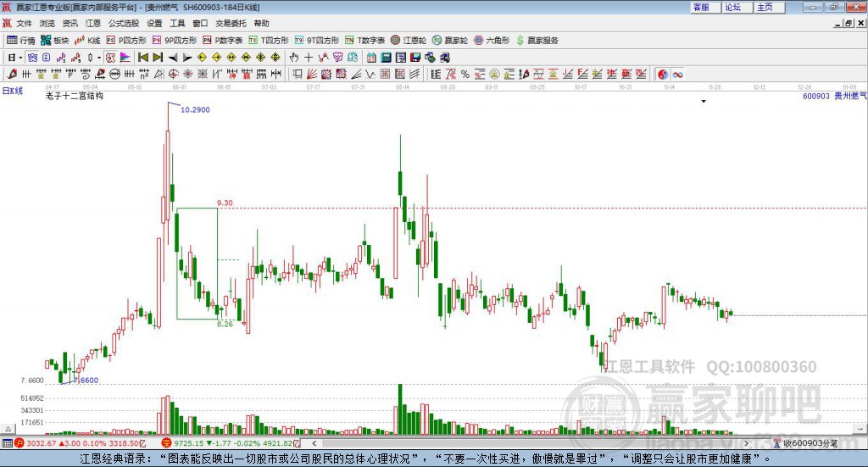Select the zigzag wave line tool
The image size is (868, 467).
pos(371,74)
